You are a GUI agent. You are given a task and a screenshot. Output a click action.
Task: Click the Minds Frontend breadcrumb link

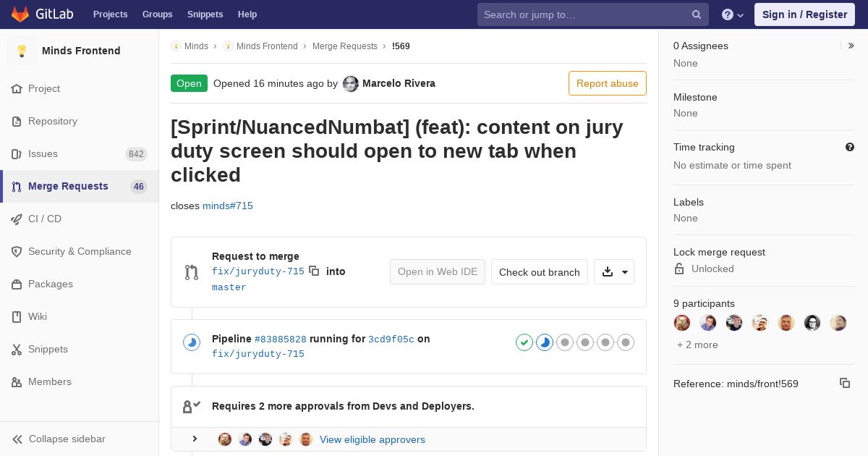pos(267,46)
